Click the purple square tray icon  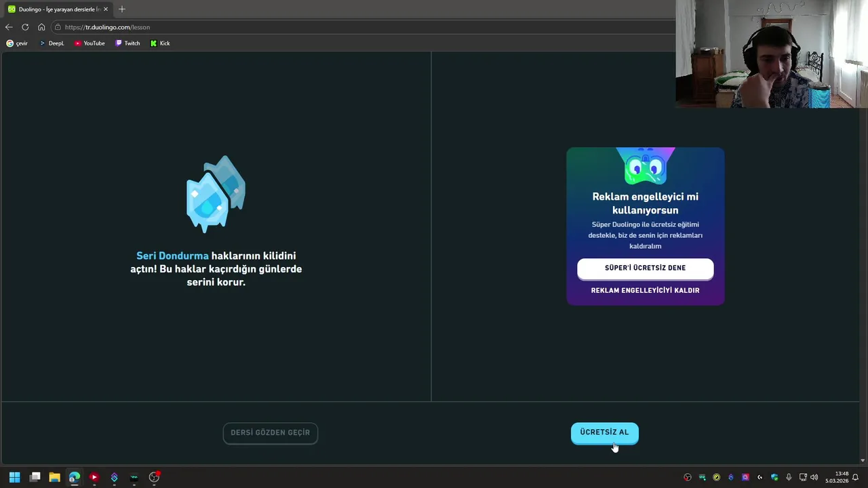[745, 477]
